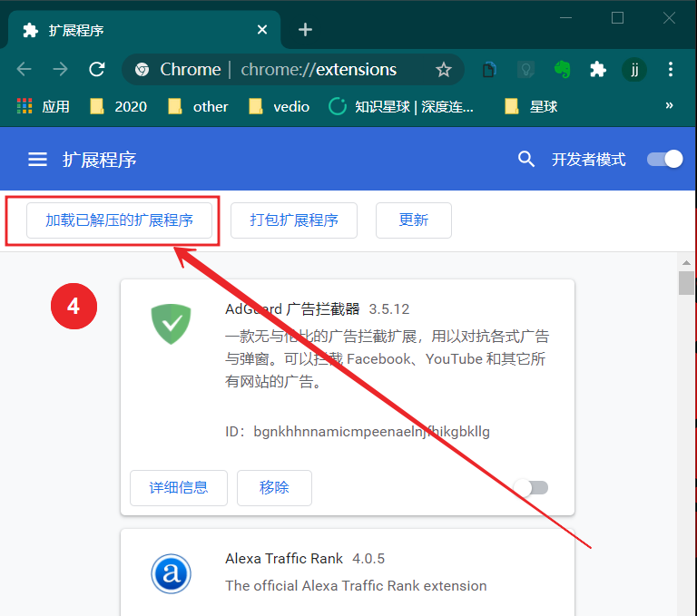Click the jj profile avatar

click(x=634, y=70)
